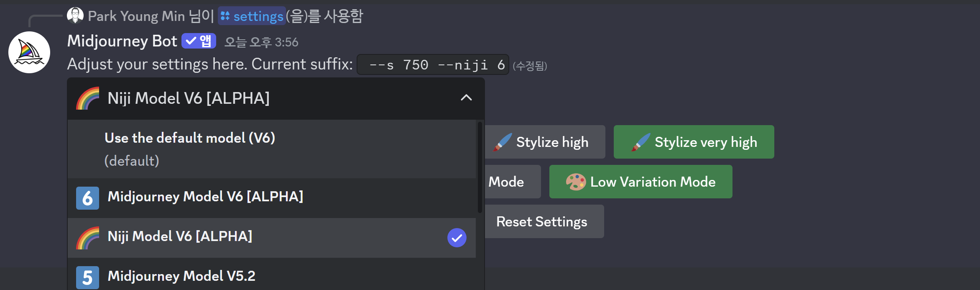Click the current suffix code --s 750 --niji 6
980x290 pixels.
[433, 64]
